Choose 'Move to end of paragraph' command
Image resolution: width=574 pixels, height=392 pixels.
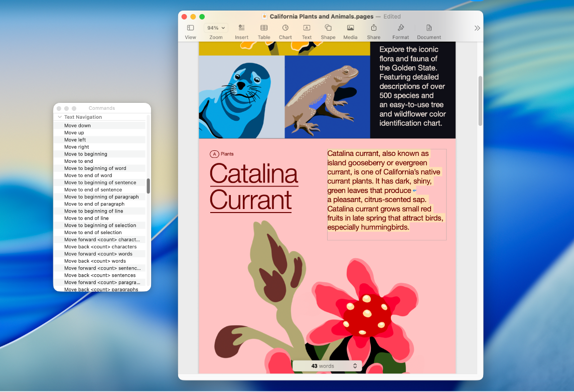click(x=94, y=204)
